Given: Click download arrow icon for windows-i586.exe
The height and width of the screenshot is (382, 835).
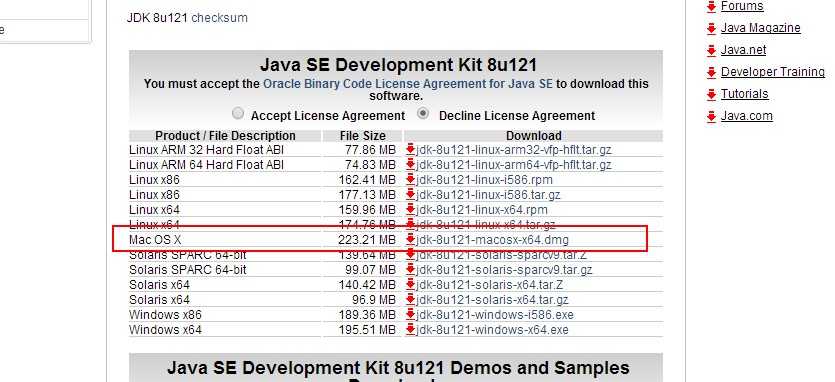Looking at the screenshot, I should (410, 314).
